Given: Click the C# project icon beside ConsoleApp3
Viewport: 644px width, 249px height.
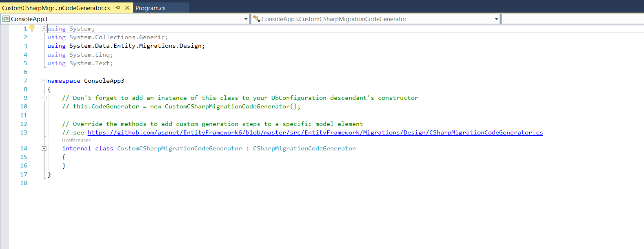Looking at the screenshot, I should coord(6,19).
